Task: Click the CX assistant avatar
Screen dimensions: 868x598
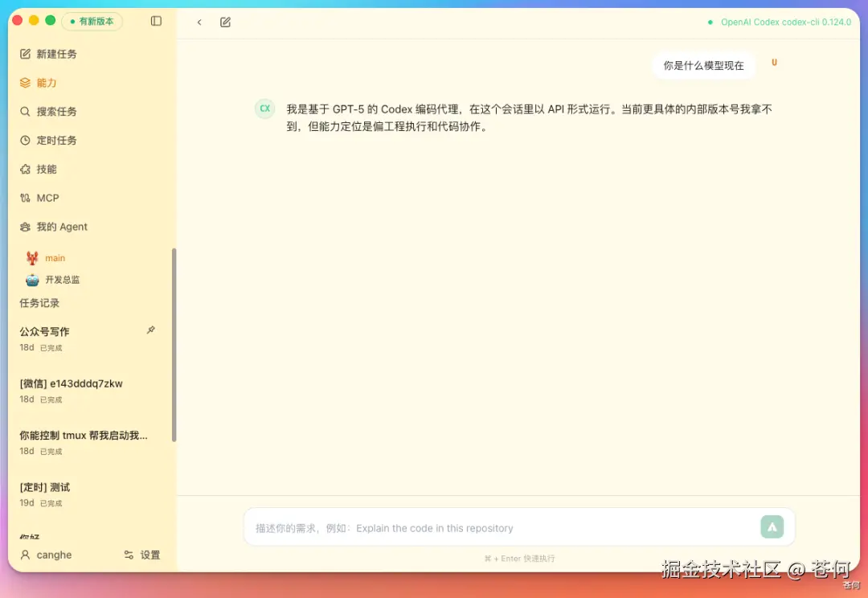Action: tap(264, 109)
